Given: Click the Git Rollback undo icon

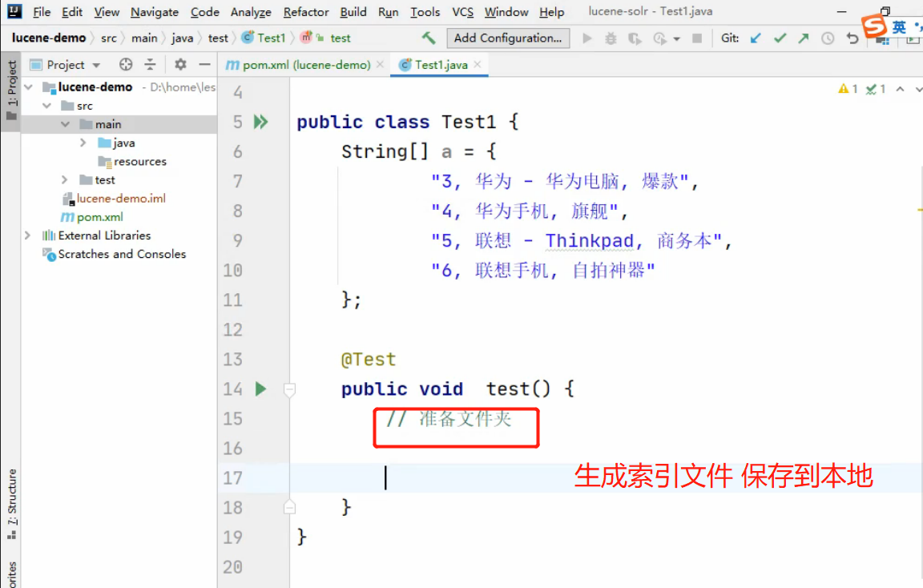Looking at the screenshot, I should pyautogui.click(x=852, y=38).
